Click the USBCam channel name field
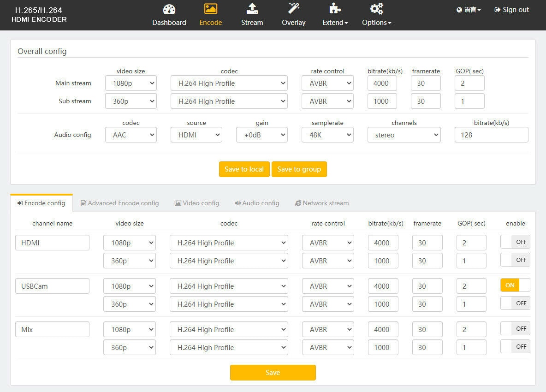 tap(52, 286)
